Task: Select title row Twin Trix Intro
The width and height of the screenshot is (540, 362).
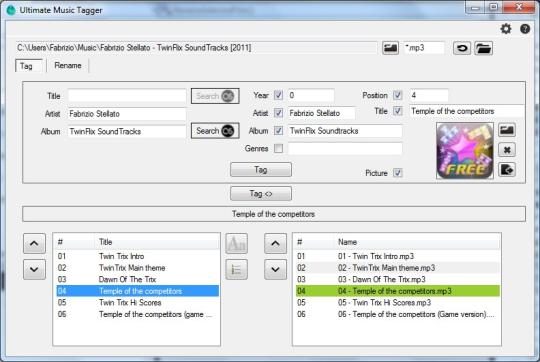Action: click(137, 256)
